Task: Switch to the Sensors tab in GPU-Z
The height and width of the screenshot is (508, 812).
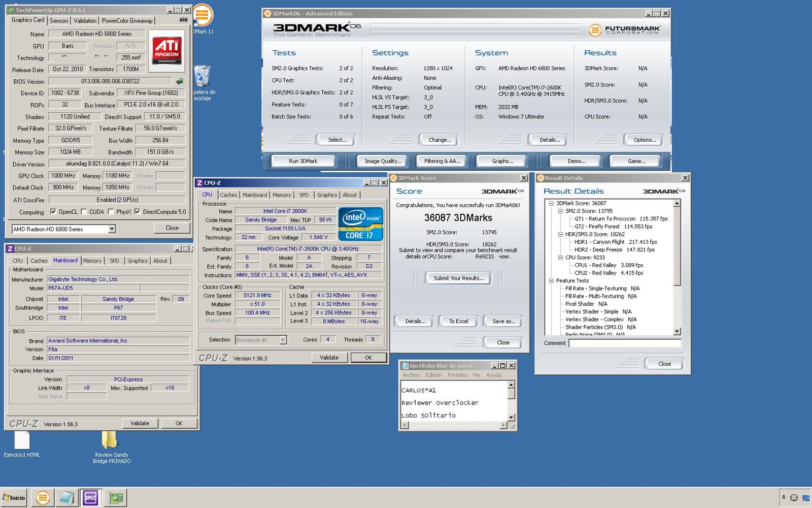Action: (59, 21)
